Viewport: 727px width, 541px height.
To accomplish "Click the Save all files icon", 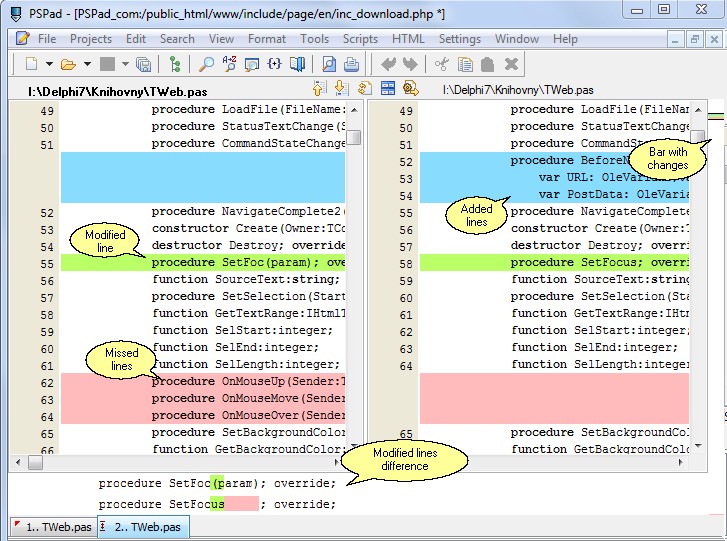I will [x=143, y=65].
